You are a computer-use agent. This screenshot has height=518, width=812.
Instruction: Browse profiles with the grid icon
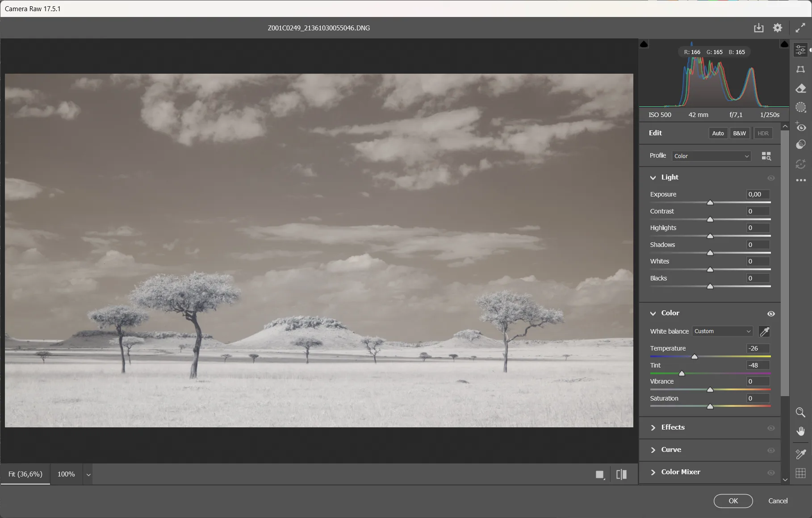[766, 156]
